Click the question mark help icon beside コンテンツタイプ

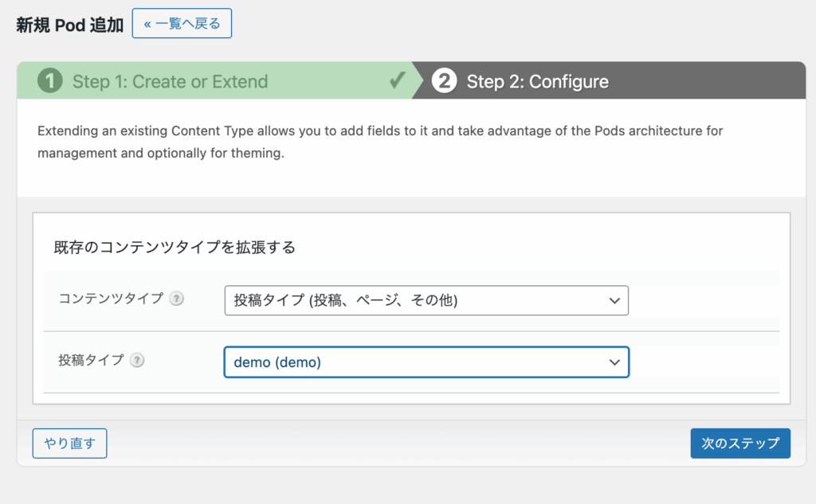click(176, 299)
